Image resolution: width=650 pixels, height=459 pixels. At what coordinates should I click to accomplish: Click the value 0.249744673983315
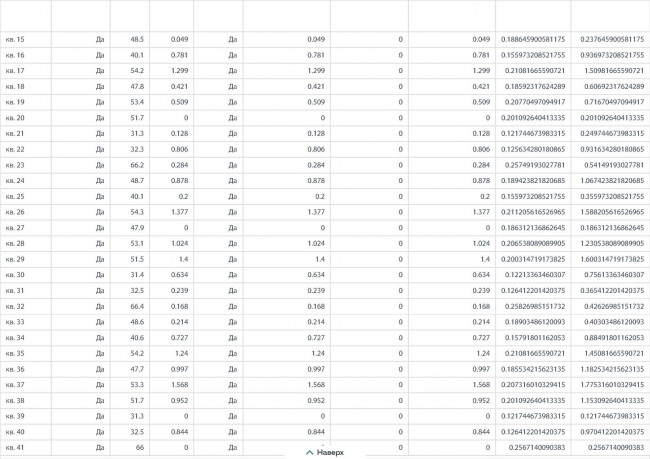pos(612,134)
